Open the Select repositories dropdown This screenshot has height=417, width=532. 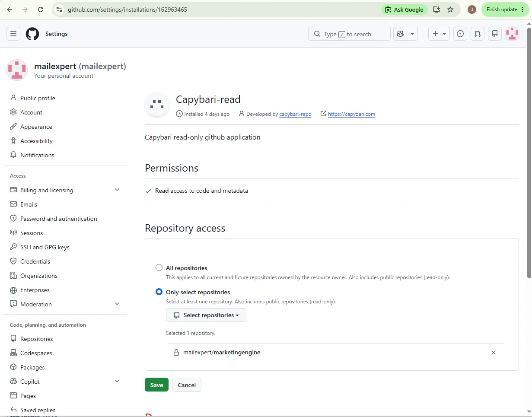click(206, 315)
